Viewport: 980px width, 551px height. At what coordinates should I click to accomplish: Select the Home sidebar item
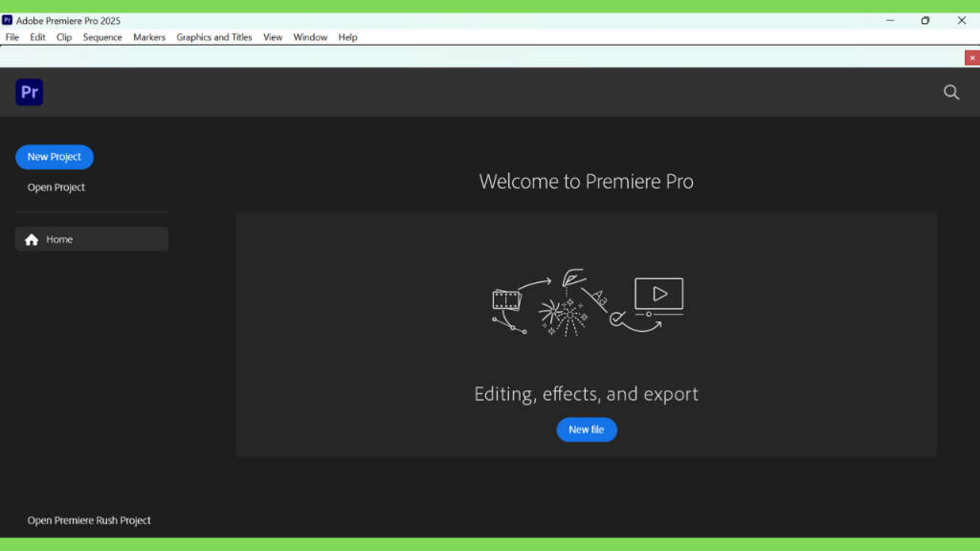tap(92, 239)
